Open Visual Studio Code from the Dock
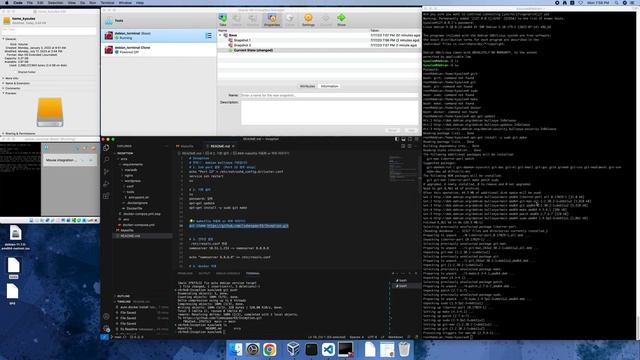This screenshot has width=640, height=360. pyautogui.click(x=328, y=349)
